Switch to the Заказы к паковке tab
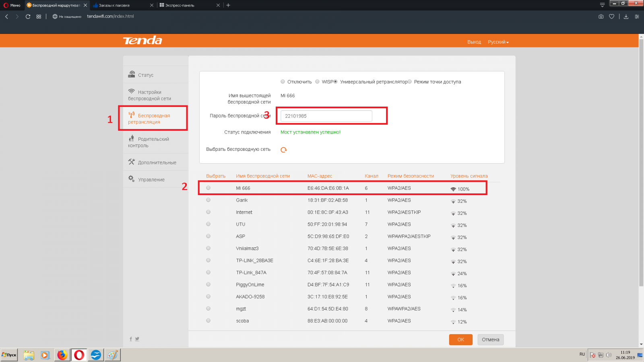 [x=114, y=5]
